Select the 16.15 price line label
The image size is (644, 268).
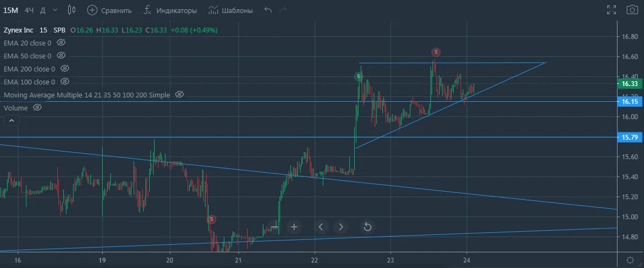coord(630,101)
